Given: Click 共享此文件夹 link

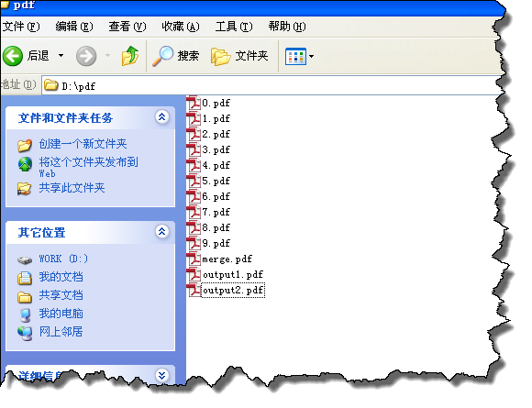Looking at the screenshot, I should click(72, 188).
